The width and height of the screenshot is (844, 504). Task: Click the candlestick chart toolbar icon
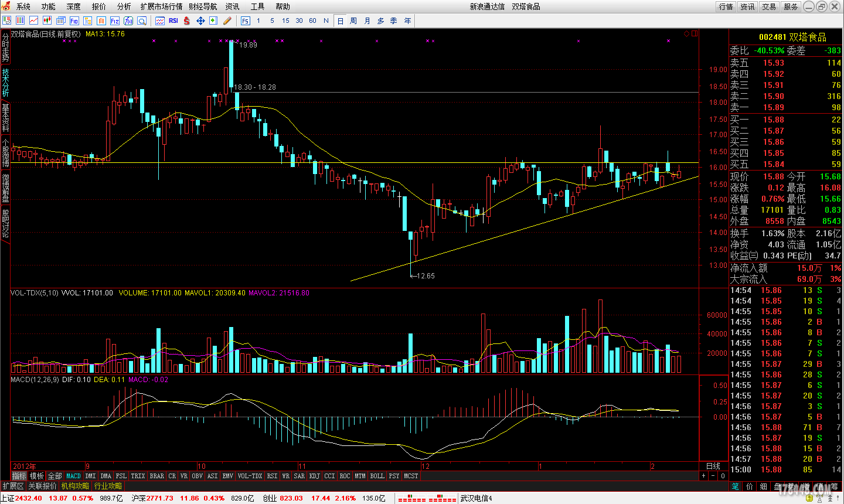click(47, 21)
